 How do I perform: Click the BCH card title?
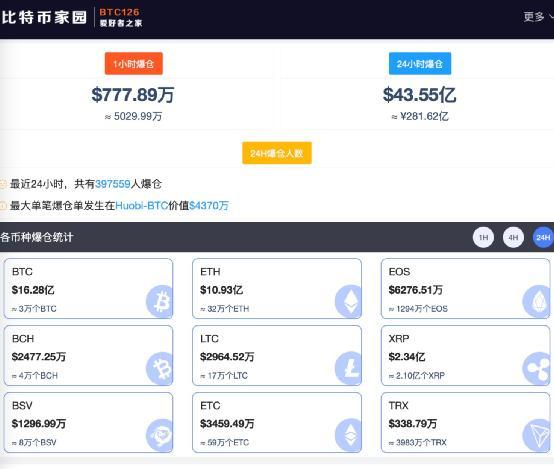coord(23,339)
